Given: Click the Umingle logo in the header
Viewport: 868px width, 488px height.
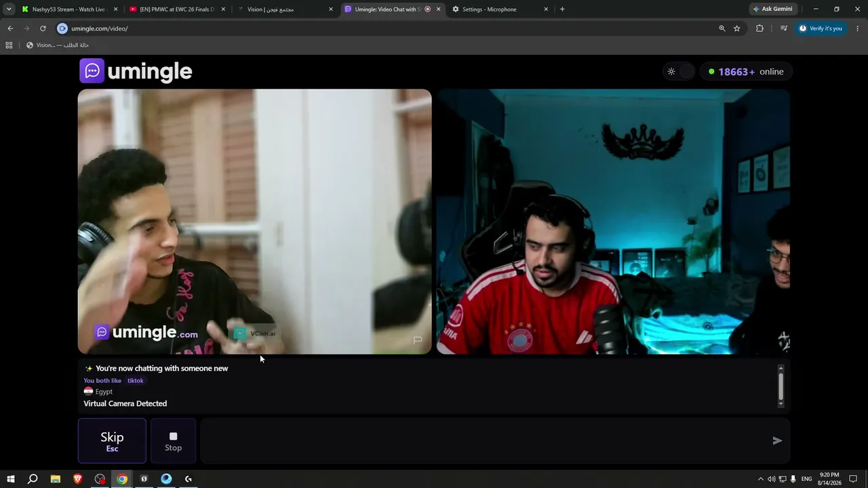Looking at the screenshot, I should coord(136,71).
